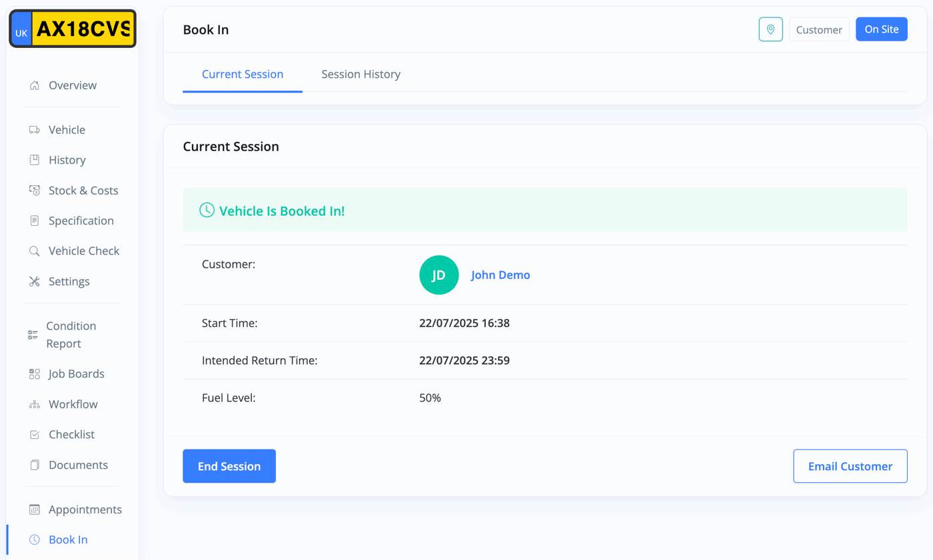Viewport: 933px width, 560px height.
Task: Click the Fuel Level label
Action: [x=229, y=398]
